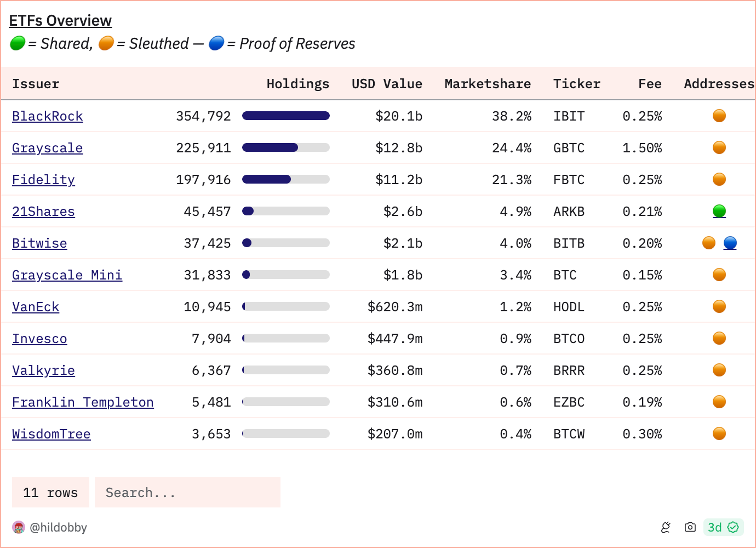Click the 45,457 holdings value
Image resolution: width=756 pixels, height=548 pixels.
tap(207, 212)
